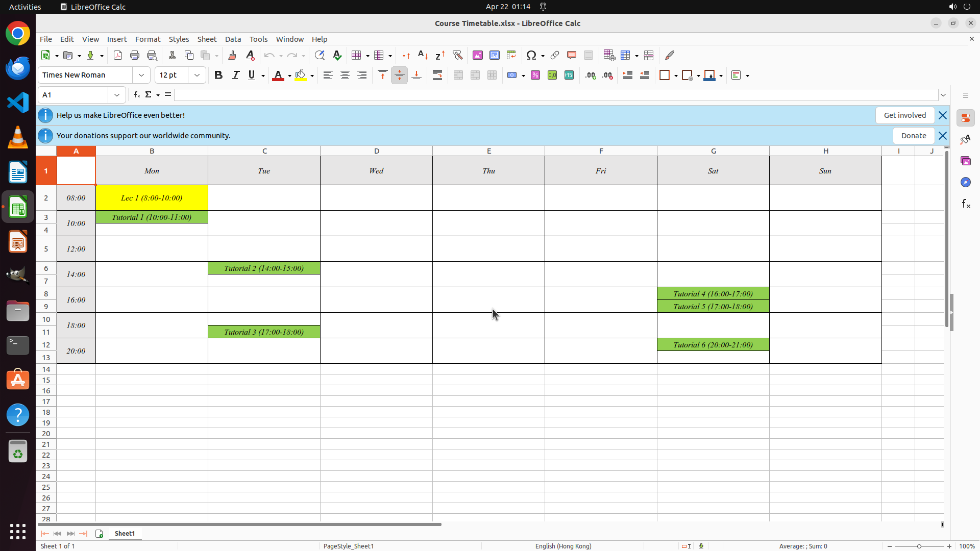Click the Insert Chart icon

pos(495,55)
